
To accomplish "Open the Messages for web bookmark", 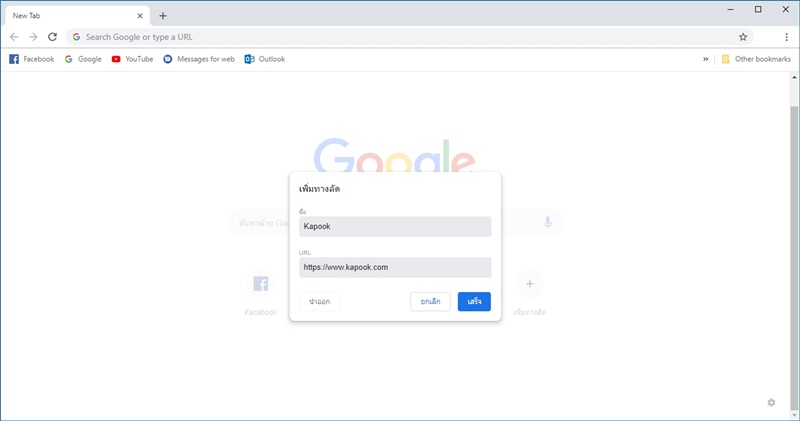I will point(198,59).
